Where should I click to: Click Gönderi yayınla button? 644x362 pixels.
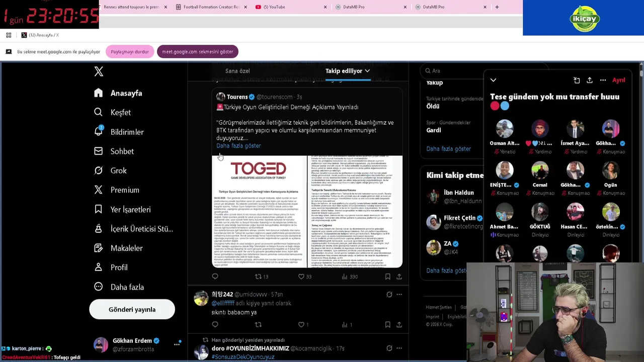click(x=132, y=309)
